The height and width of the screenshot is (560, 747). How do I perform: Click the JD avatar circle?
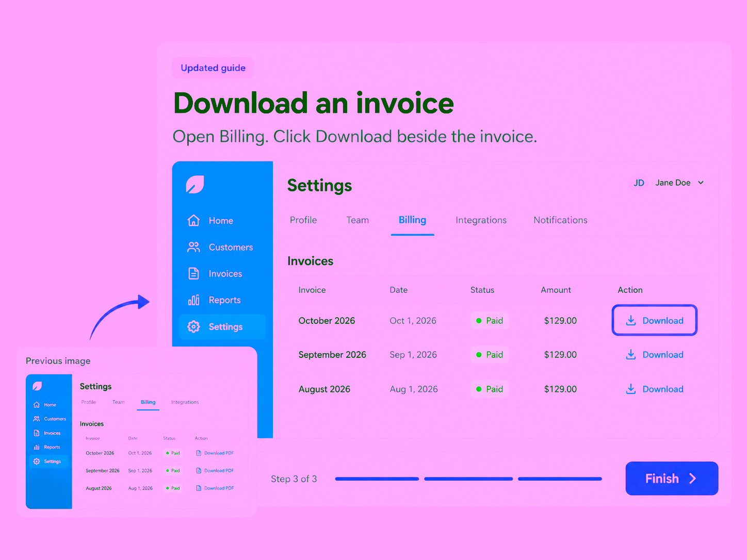(639, 183)
